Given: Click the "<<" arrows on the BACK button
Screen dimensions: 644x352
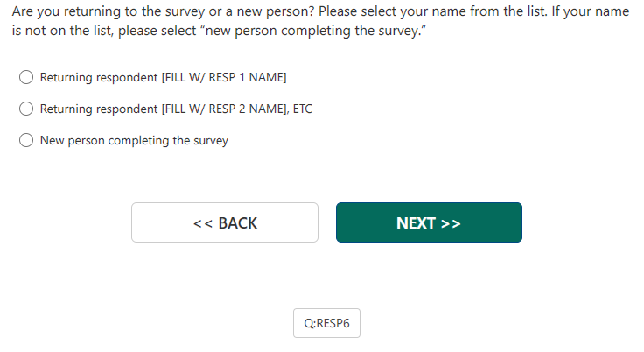Looking at the screenshot, I should point(203,223).
